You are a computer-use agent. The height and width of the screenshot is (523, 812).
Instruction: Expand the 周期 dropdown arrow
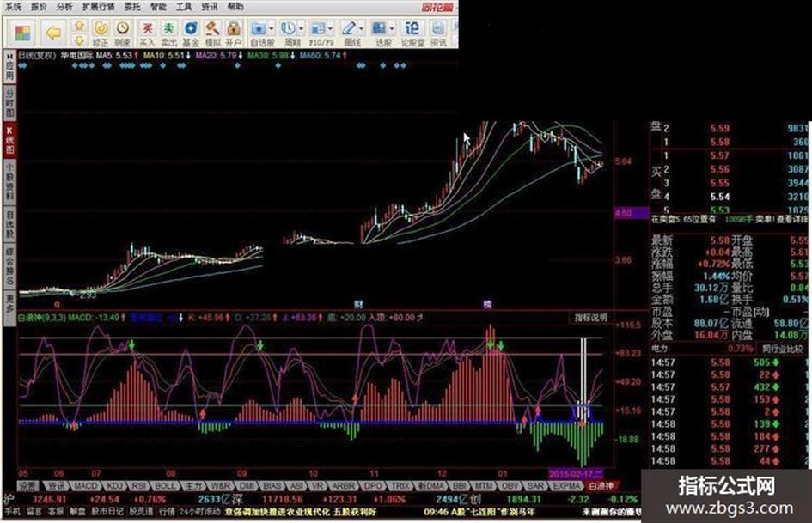[302, 29]
